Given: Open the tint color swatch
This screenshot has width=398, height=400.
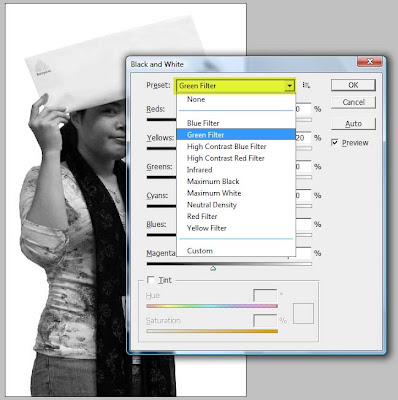Looking at the screenshot, I should click(x=303, y=313).
